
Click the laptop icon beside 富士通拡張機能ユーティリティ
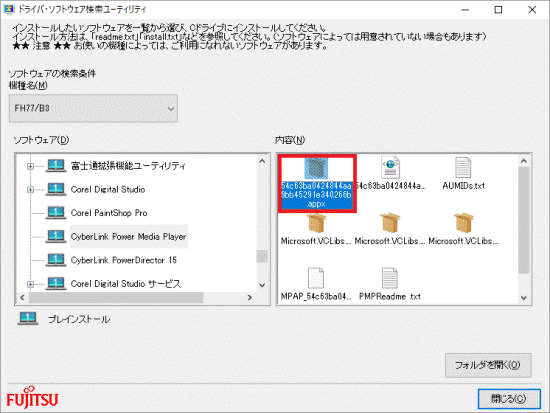pos(56,165)
